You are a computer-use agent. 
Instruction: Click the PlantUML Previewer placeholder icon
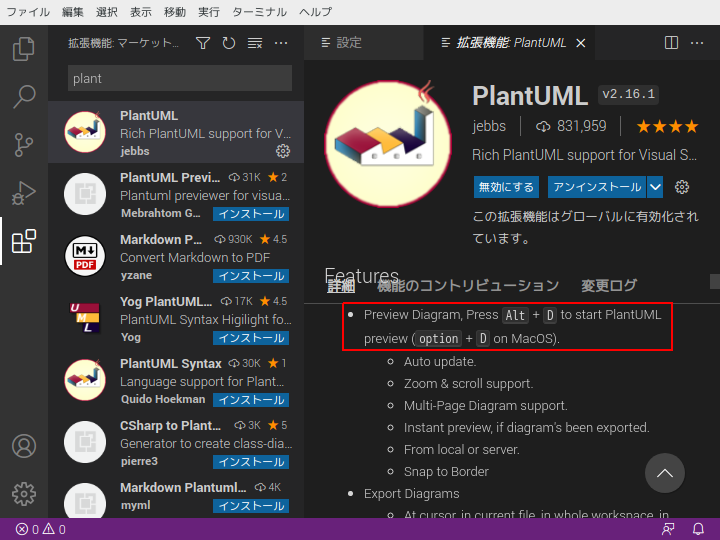click(85, 194)
